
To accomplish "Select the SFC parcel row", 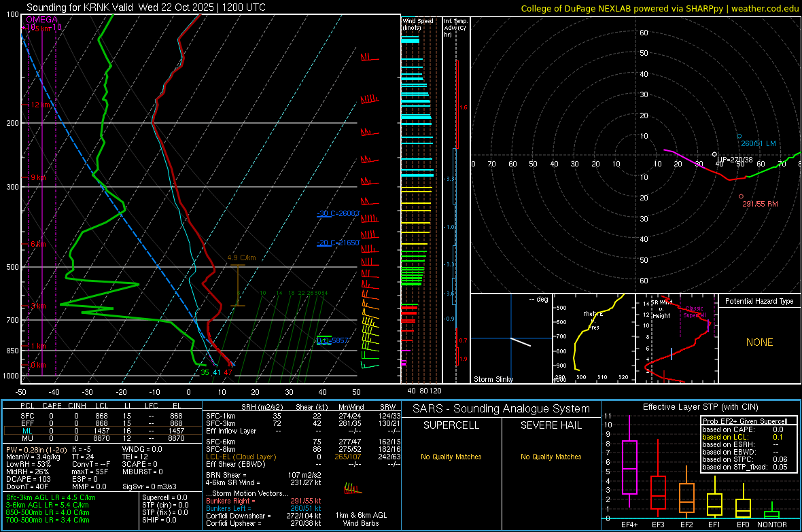I will (103, 416).
